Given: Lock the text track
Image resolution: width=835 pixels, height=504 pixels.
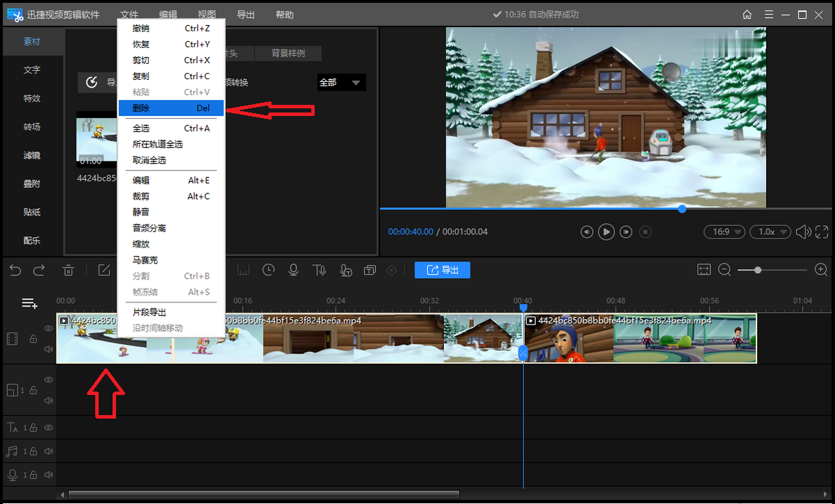Looking at the screenshot, I should coord(33,428).
